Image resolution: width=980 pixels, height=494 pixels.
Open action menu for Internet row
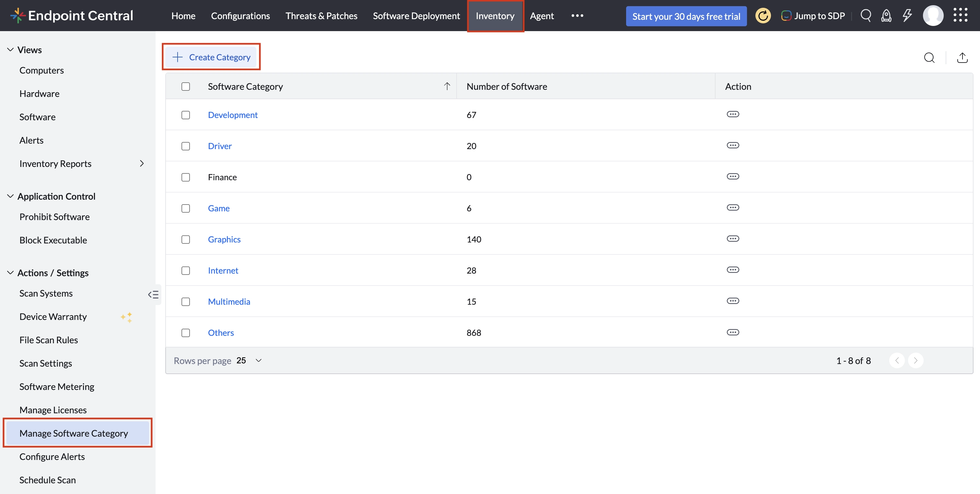click(x=733, y=270)
